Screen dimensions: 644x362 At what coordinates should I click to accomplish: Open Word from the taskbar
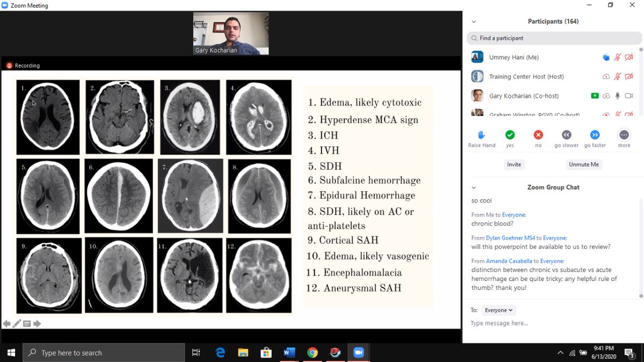pos(289,353)
